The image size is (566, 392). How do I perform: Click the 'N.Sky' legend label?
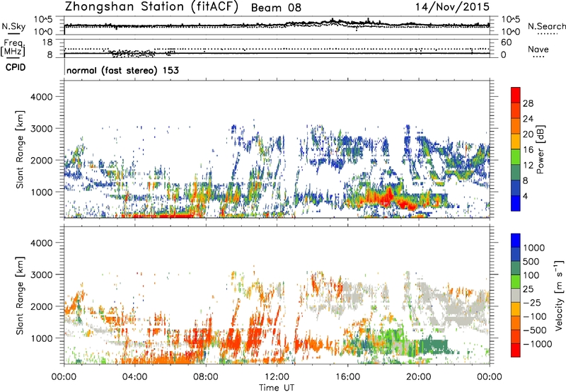(13, 26)
